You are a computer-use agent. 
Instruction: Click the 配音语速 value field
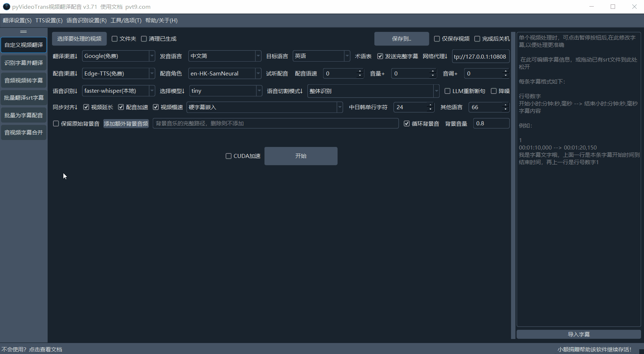(x=340, y=74)
